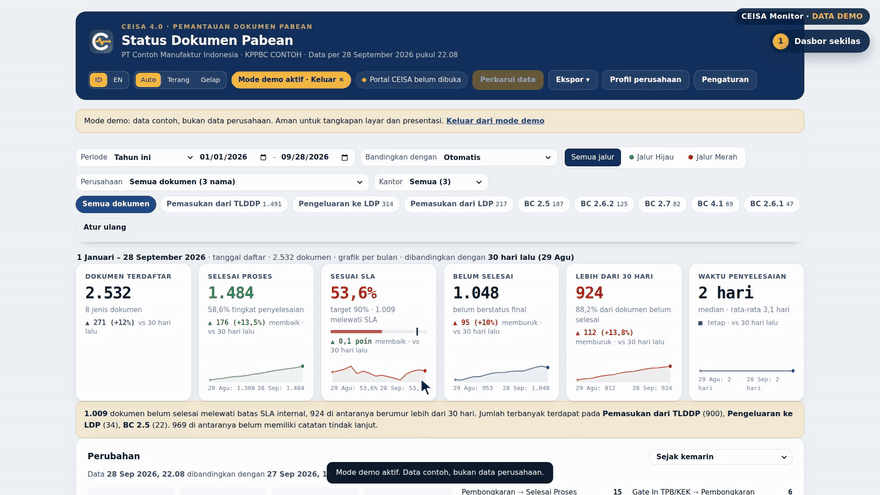The width and height of the screenshot is (880, 495).
Task: Click the Lebih dari 30 Hari sparkline
Action: point(624,373)
